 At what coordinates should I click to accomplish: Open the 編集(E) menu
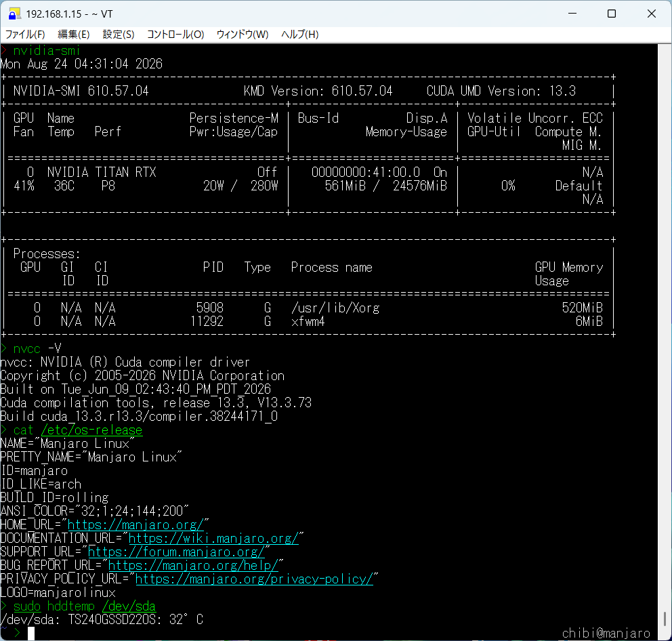pyautogui.click(x=73, y=35)
